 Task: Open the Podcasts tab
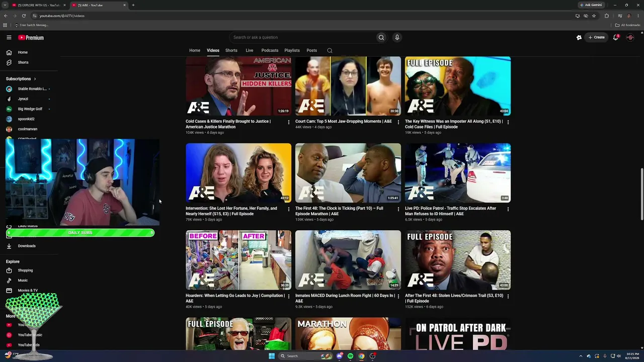270,50
